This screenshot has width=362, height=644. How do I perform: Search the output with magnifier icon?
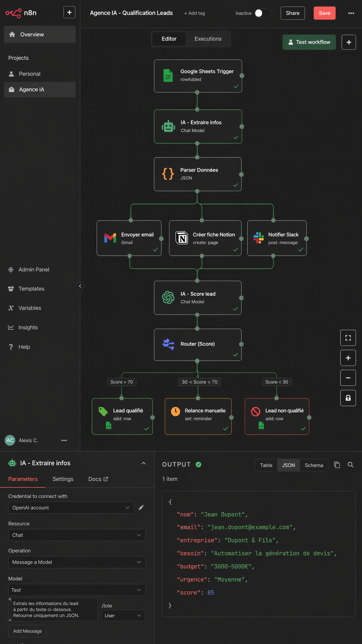350,465
